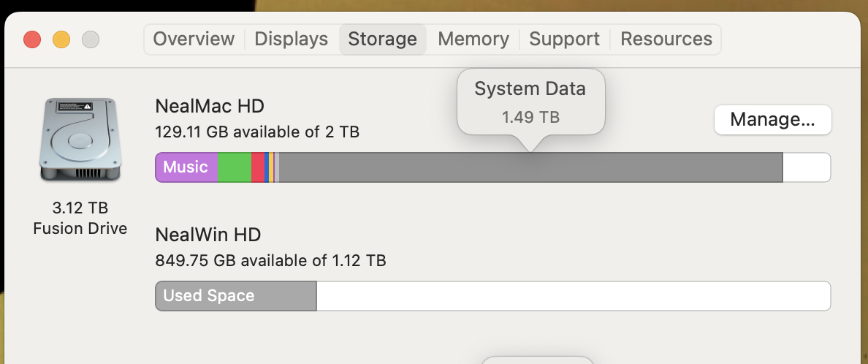Screen dimensions: 868x364
Task: Close the window with the red button
Action: pos(32,39)
